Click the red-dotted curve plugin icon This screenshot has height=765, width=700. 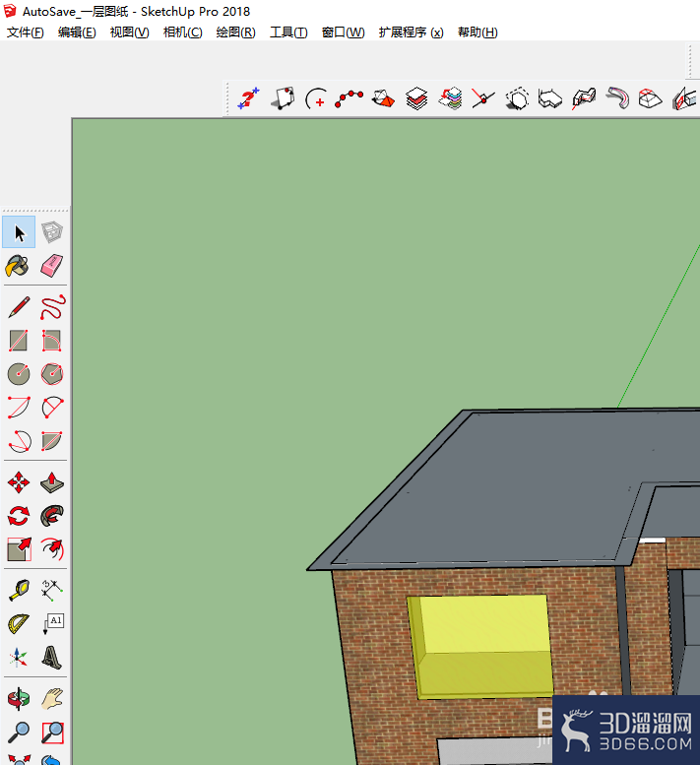coord(350,99)
